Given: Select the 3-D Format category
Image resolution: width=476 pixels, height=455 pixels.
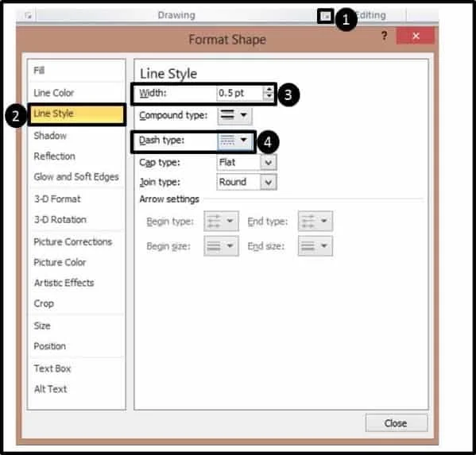Looking at the screenshot, I should [57, 199].
